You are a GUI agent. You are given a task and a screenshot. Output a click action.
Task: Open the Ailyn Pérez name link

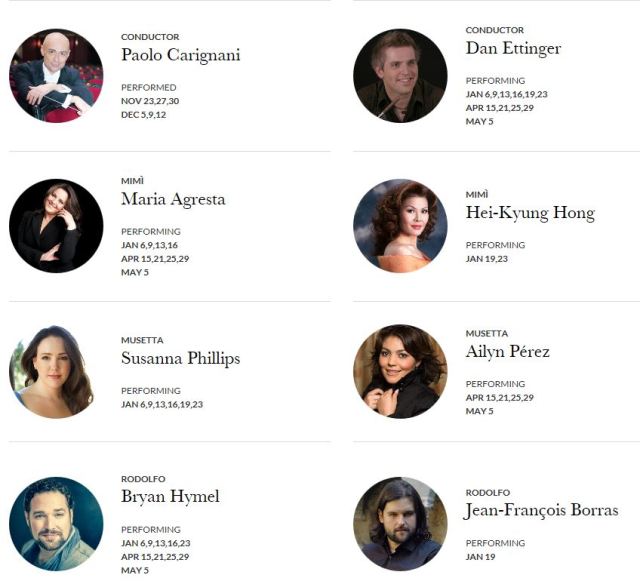tap(508, 352)
